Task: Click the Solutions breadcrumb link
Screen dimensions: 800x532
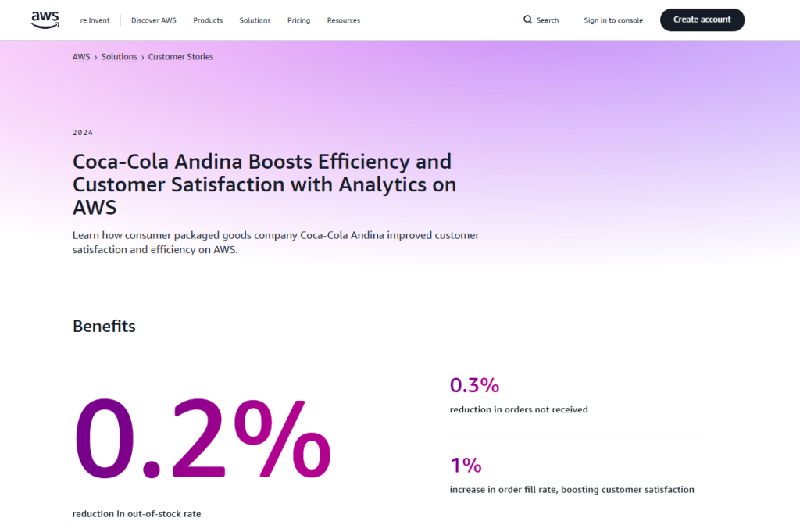Action: pyautogui.click(x=119, y=57)
